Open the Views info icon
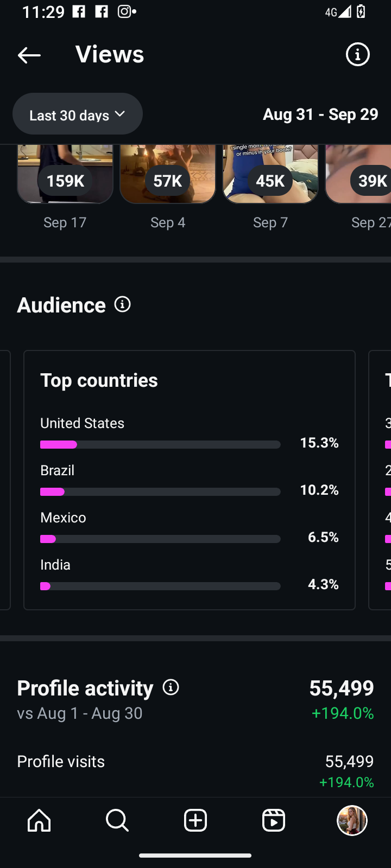 click(357, 54)
